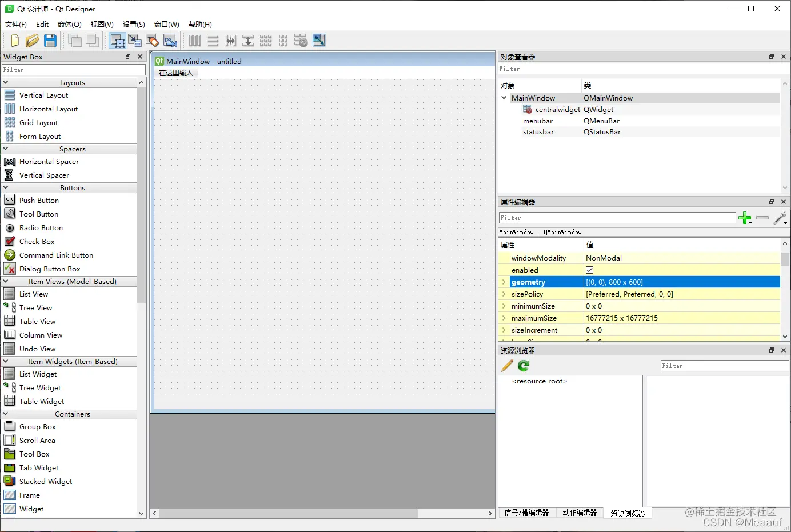Select the Check Box widget entry

pos(37,241)
